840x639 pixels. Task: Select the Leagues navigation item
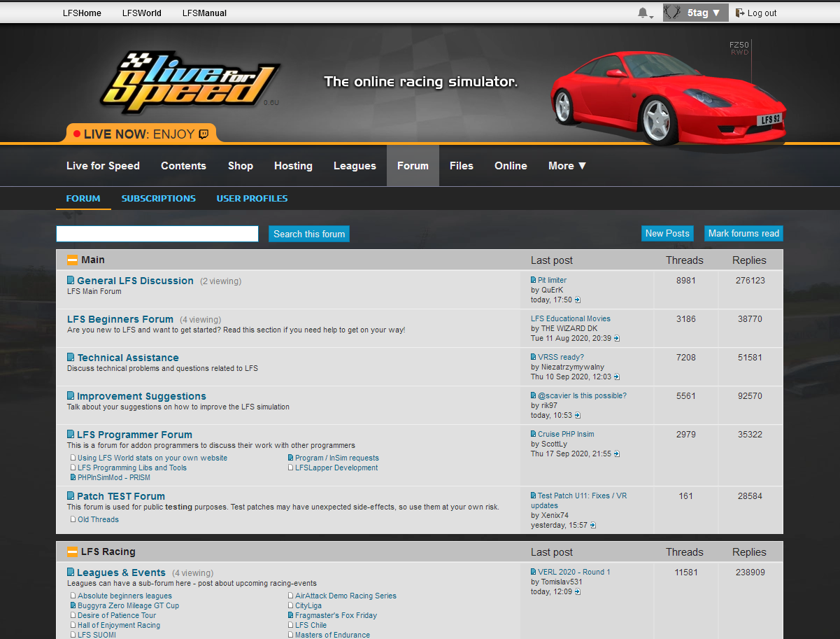point(355,166)
